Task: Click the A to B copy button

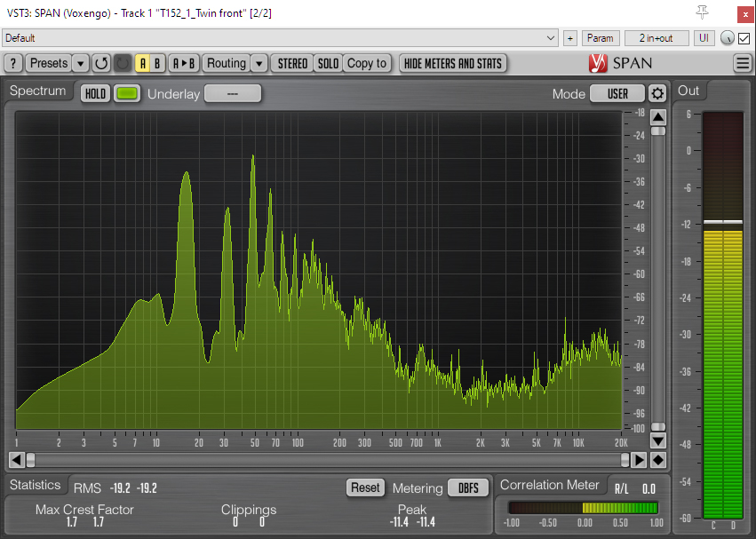Action: click(x=184, y=63)
